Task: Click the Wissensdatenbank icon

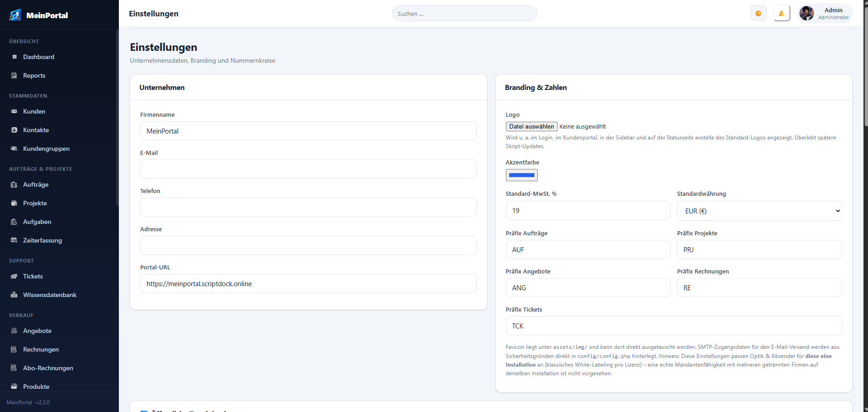Action: 14,295
